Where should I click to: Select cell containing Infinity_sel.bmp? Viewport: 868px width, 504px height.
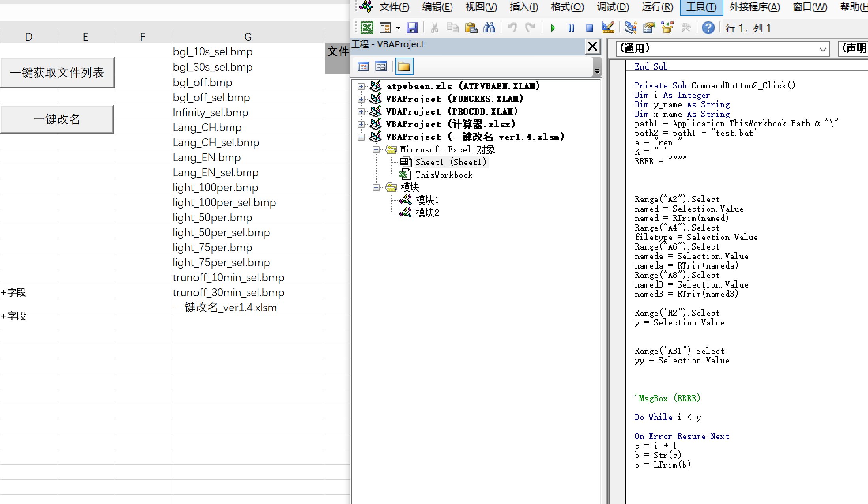tap(248, 113)
